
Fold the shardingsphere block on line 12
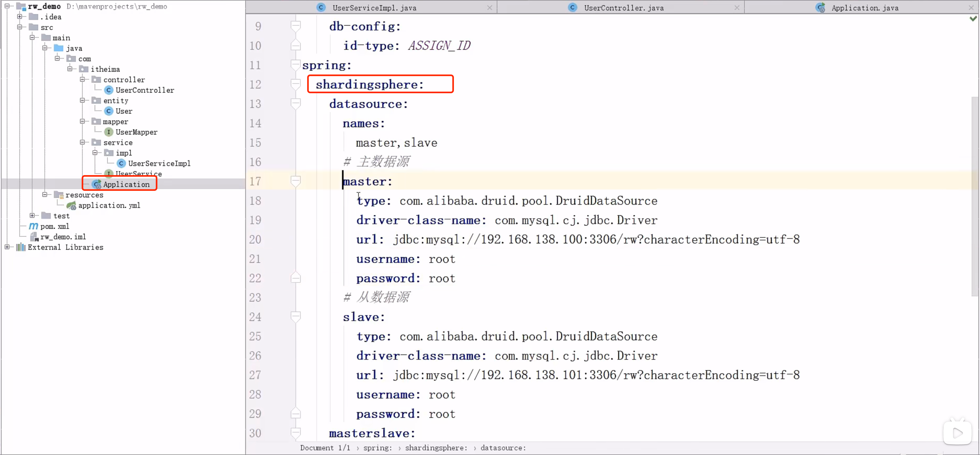point(296,84)
